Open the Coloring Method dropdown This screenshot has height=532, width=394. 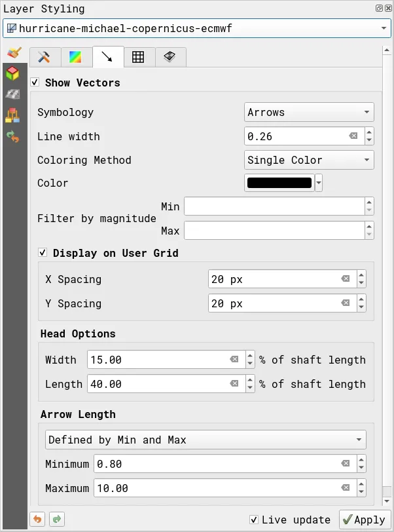coord(309,160)
